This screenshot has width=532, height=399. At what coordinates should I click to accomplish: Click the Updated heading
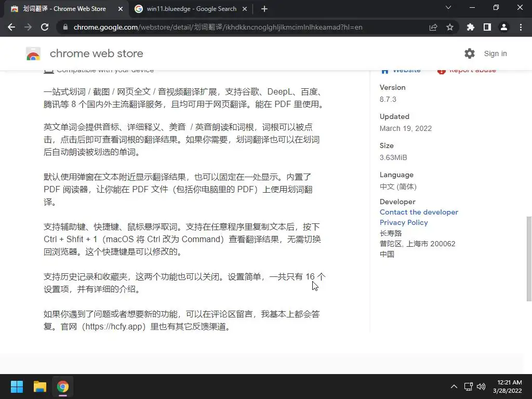tap(394, 116)
